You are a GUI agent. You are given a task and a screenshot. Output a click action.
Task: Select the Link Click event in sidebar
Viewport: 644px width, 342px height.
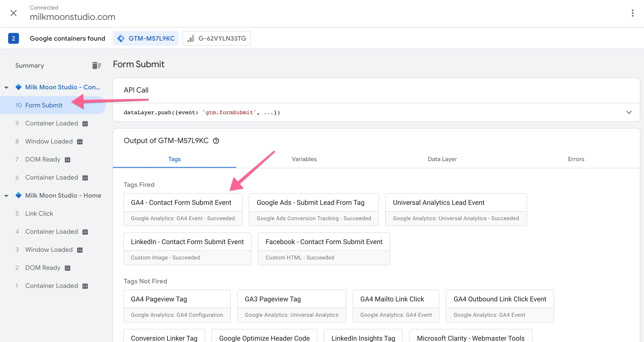[39, 214]
